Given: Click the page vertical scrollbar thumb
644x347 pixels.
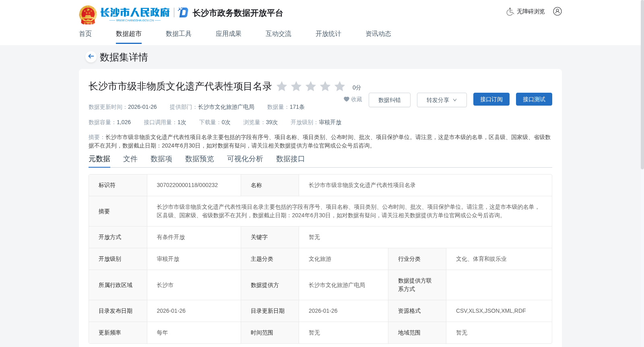Looking at the screenshot, I should pyautogui.click(x=642, y=85).
